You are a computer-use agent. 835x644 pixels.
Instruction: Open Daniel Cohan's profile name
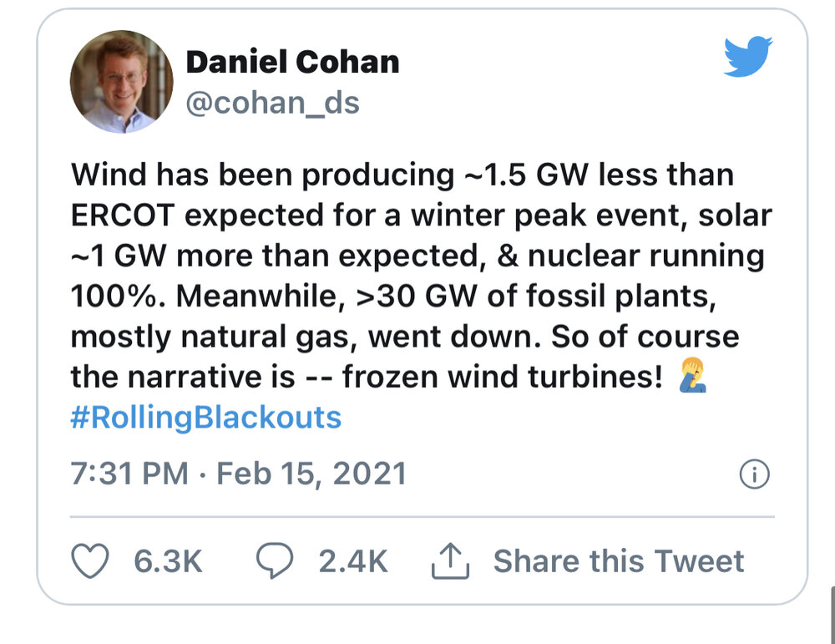[293, 61]
